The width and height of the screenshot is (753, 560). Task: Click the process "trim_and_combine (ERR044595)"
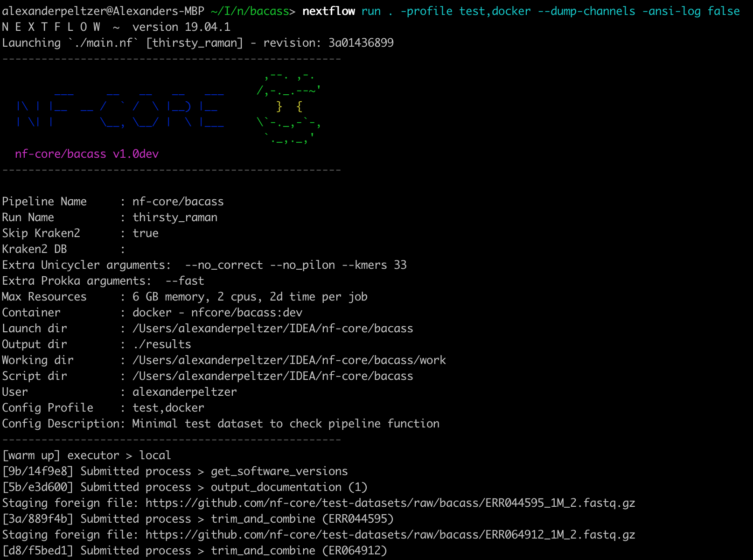(x=302, y=519)
